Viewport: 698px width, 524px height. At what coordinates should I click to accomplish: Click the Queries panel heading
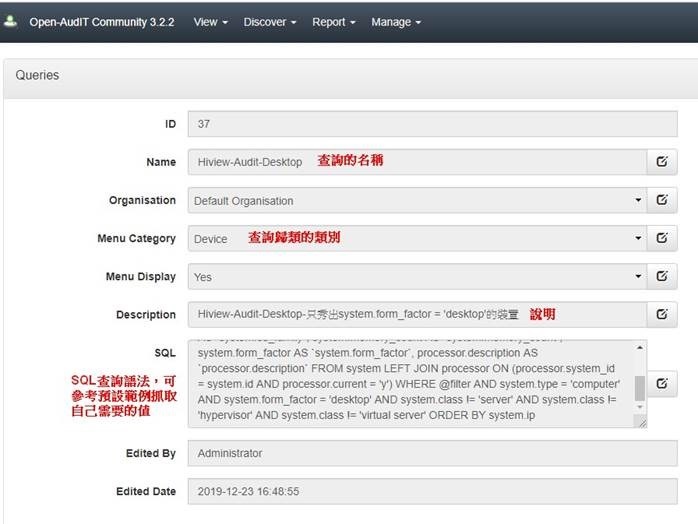[x=37, y=75]
